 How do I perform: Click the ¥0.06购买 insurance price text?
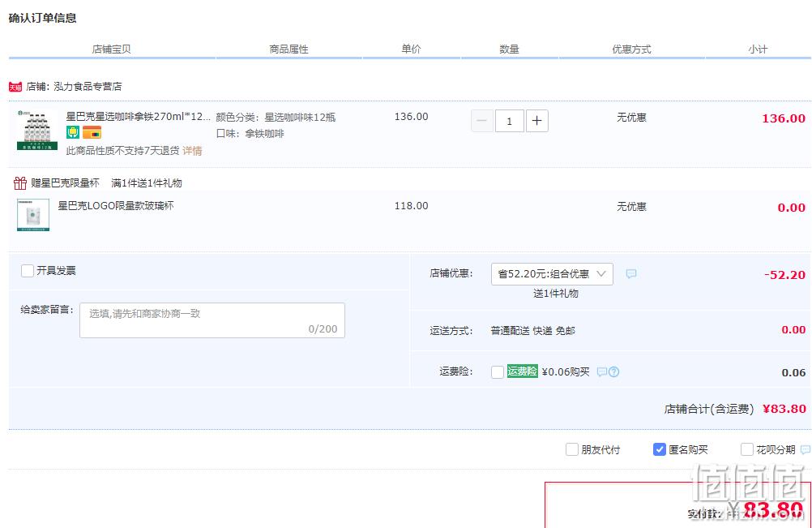pyautogui.click(x=566, y=371)
